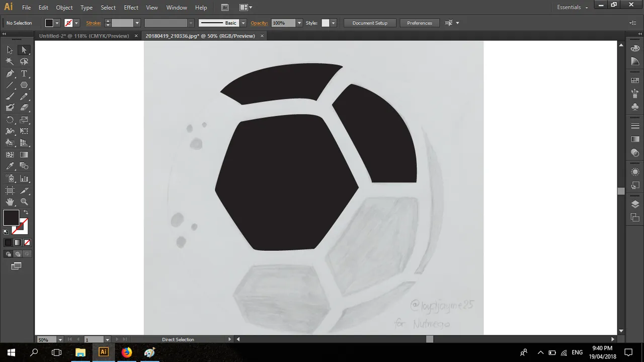Switch to Untitled-2 document tab
The height and width of the screenshot is (362, 644).
point(84,36)
